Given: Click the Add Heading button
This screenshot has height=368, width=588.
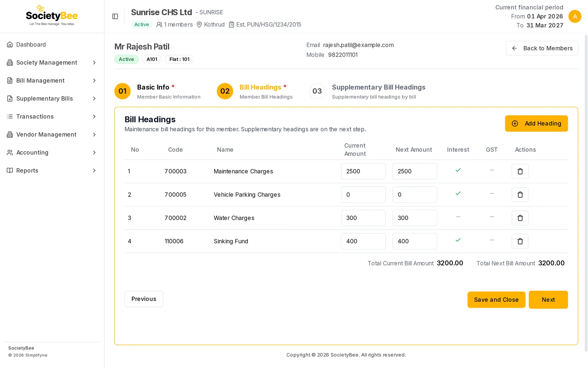Looking at the screenshot, I should pyautogui.click(x=536, y=124).
